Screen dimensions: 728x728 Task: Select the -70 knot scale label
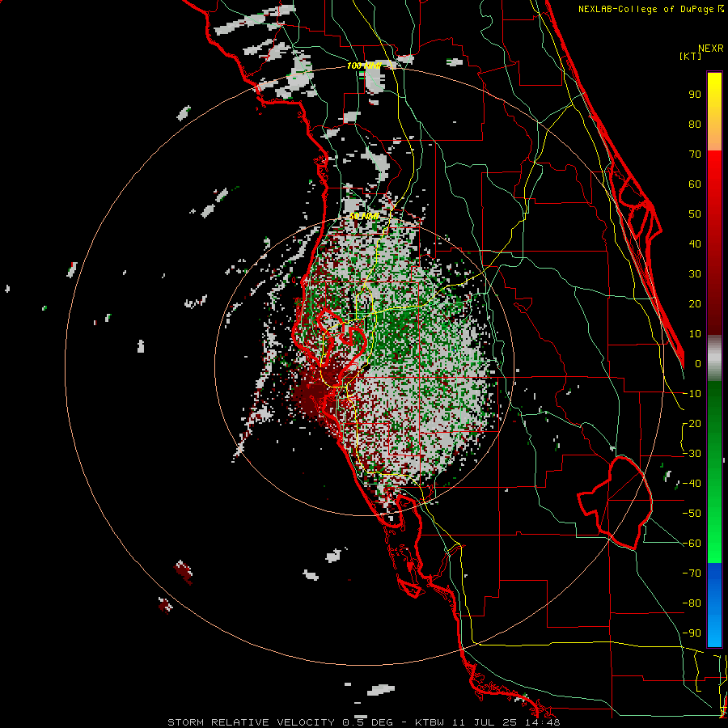point(692,574)
